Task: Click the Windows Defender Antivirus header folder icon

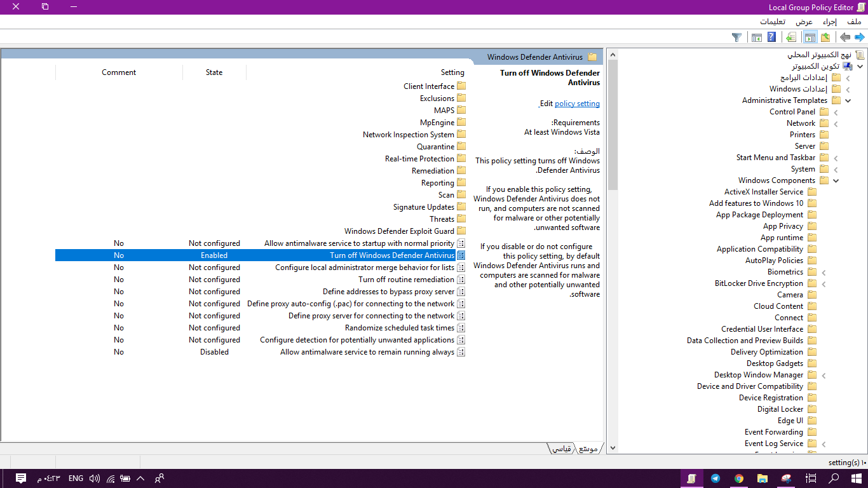Action: click(x=592, y=57)
